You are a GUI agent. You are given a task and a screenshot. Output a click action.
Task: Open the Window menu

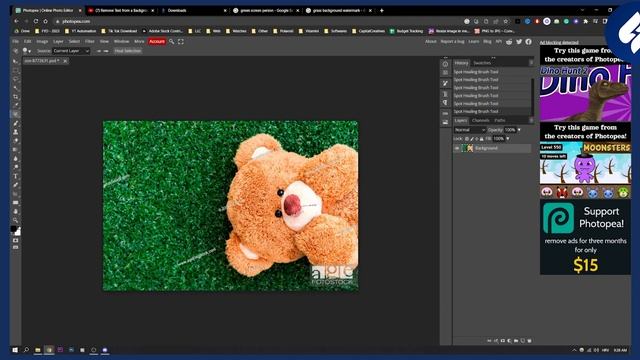(121, 42)
